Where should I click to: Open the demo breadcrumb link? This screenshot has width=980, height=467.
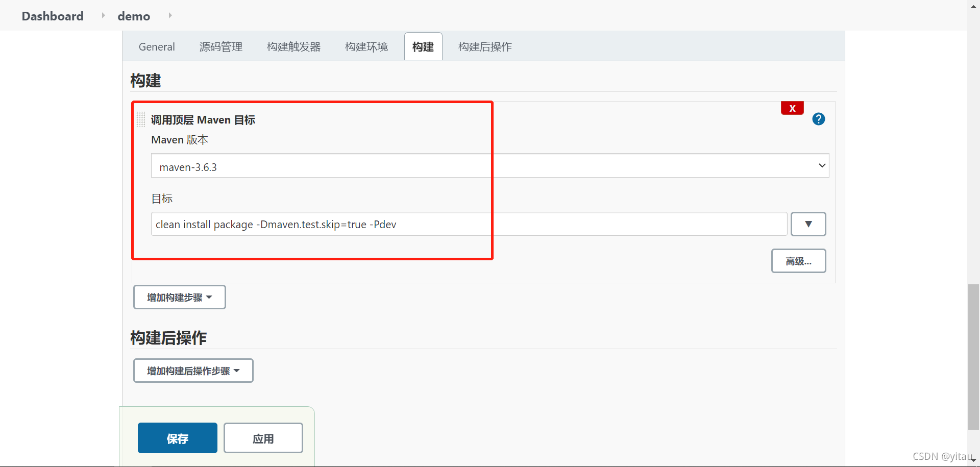(134, 16)
